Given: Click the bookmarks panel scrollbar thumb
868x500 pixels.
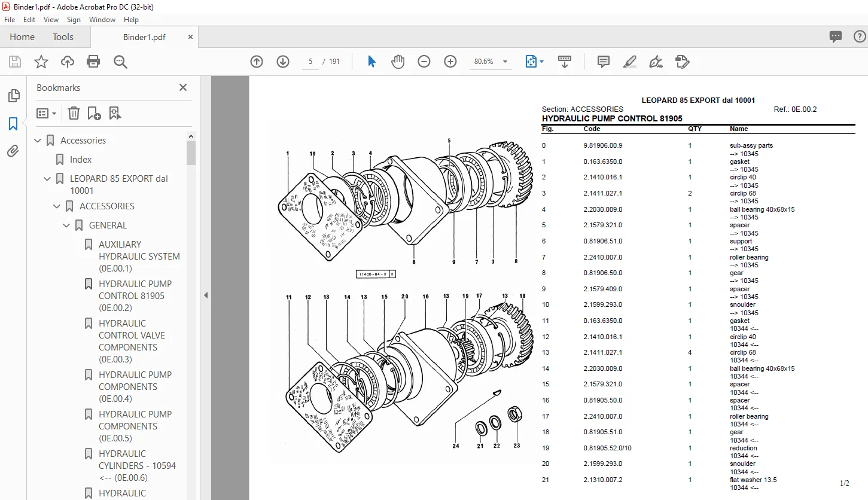Looking at the screenshot, I should [191, 153].
